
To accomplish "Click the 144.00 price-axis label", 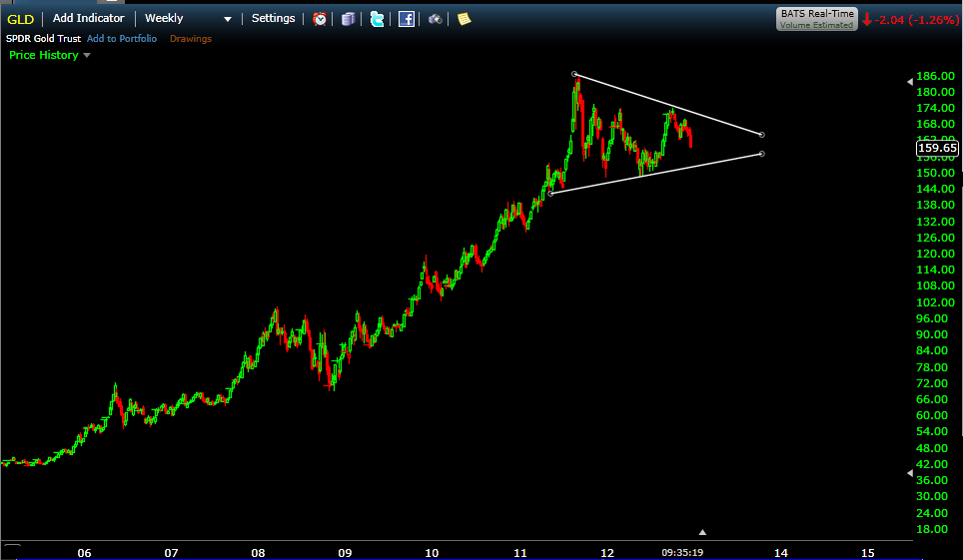I will pos(935,189).
